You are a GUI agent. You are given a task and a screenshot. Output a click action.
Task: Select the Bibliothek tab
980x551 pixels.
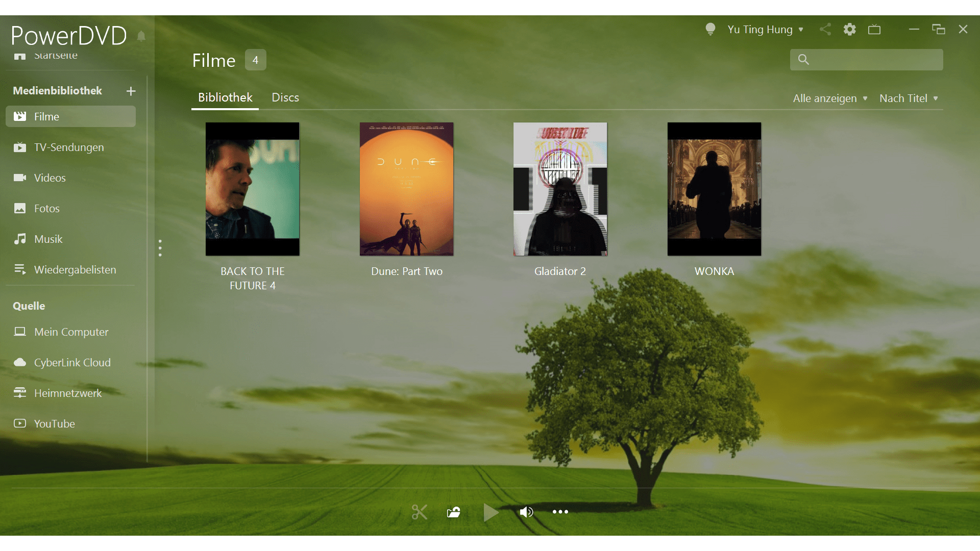225,97
